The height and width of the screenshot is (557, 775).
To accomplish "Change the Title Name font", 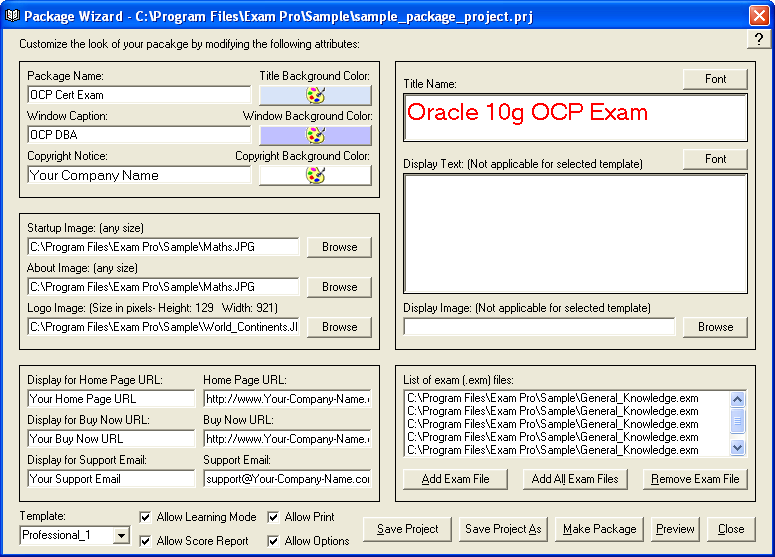I will tap(715, 79).
